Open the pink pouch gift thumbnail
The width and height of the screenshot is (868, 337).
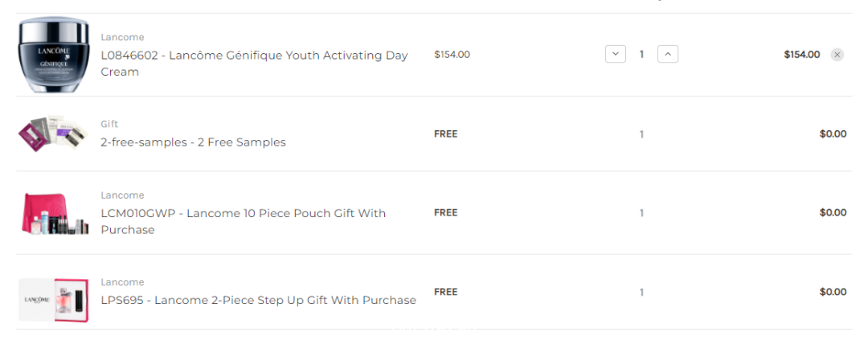54,213
